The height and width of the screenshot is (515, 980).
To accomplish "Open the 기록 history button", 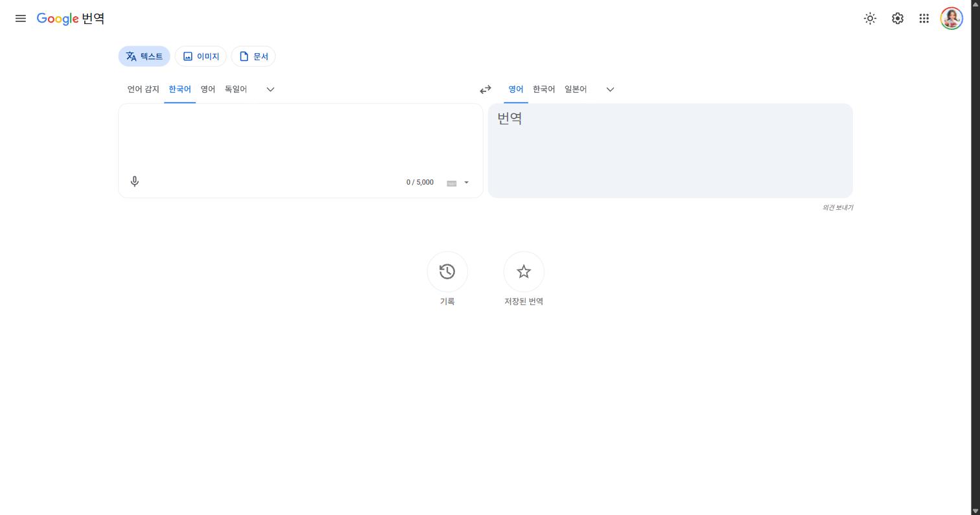I will tap(447, 272).
